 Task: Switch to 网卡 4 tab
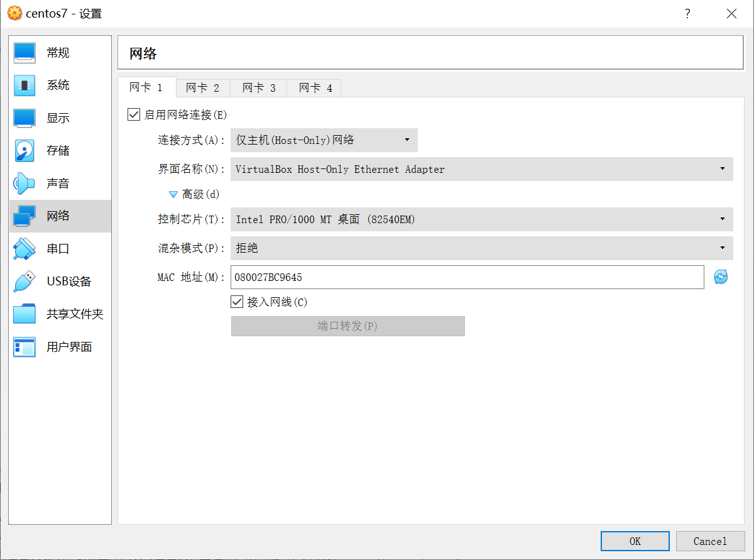(315, 88)
